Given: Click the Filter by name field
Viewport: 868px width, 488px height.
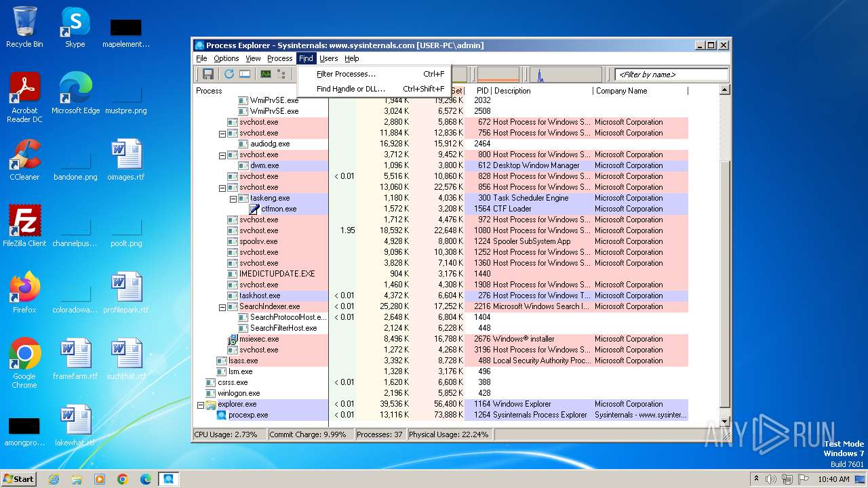Looking at the screenshot, I should [x=671, y=75].
